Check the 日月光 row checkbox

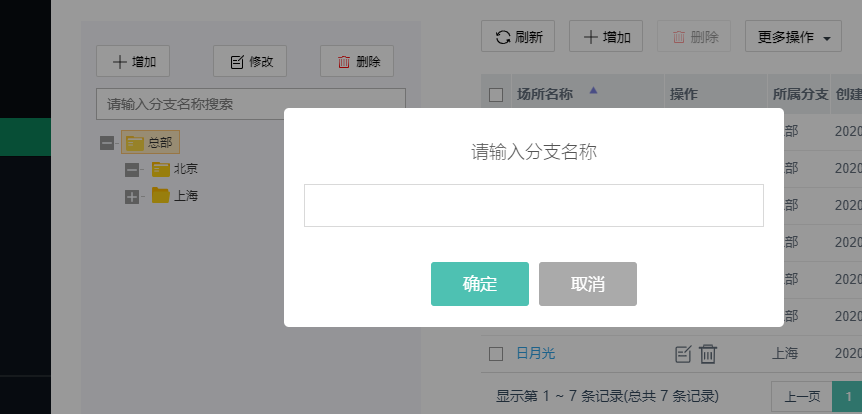pos(496,354)
